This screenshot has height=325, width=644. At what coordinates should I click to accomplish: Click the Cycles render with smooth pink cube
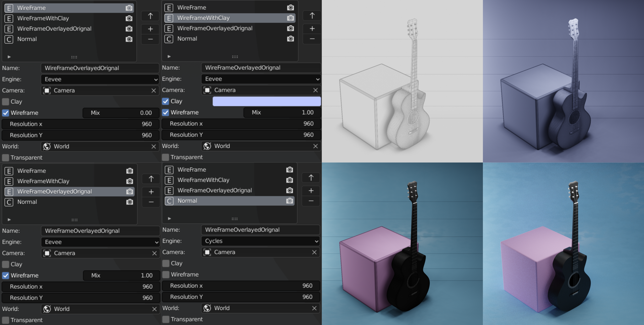pos(563,244)
